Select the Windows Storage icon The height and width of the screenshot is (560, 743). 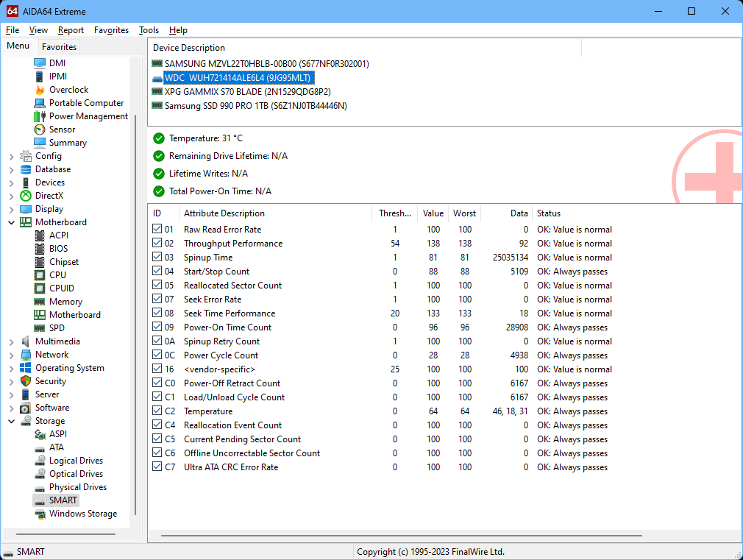pyautogui.click(x=40, y=514)
